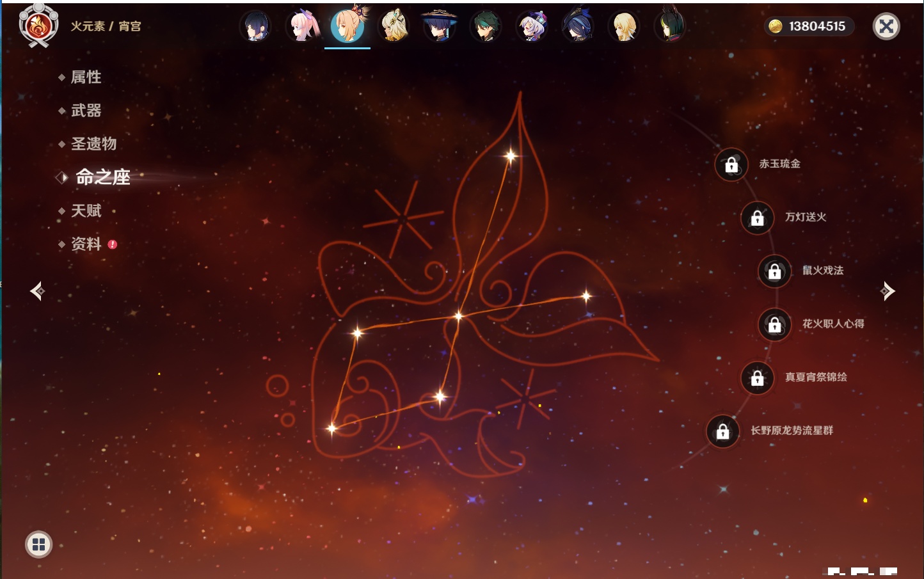The height and width of the screenshot is (579, 924).
Task: Click the topmost star in the constellation
Action: 511,155
